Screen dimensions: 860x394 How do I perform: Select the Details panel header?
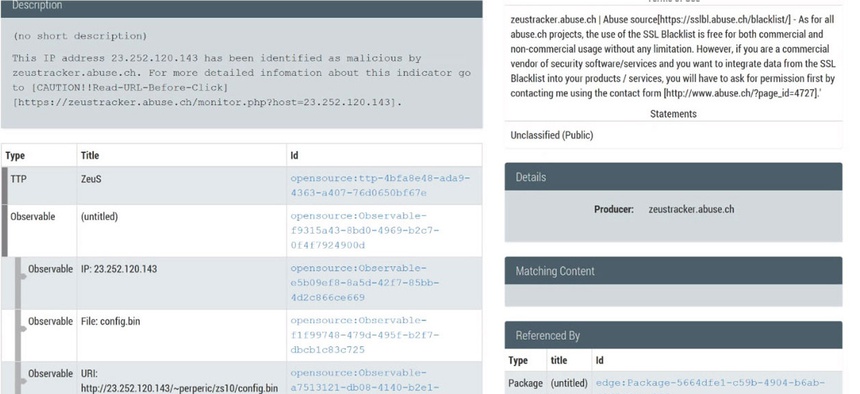tap(673, 177)
